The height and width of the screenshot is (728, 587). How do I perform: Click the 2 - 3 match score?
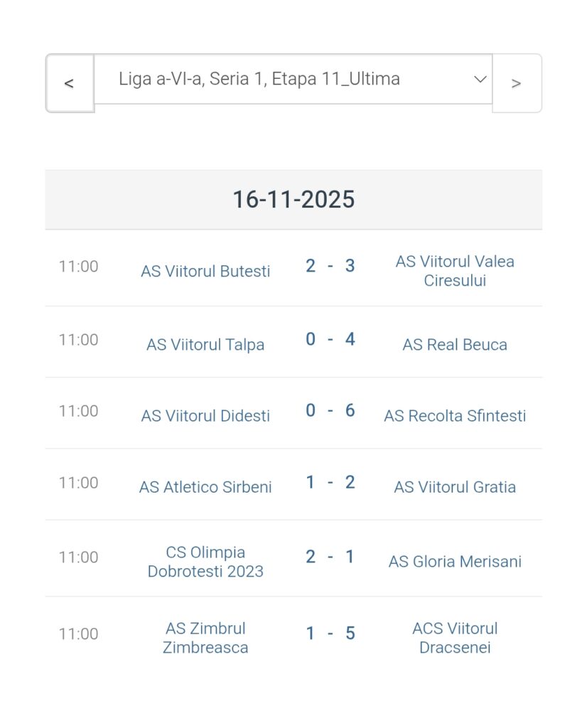pos(330,266)
